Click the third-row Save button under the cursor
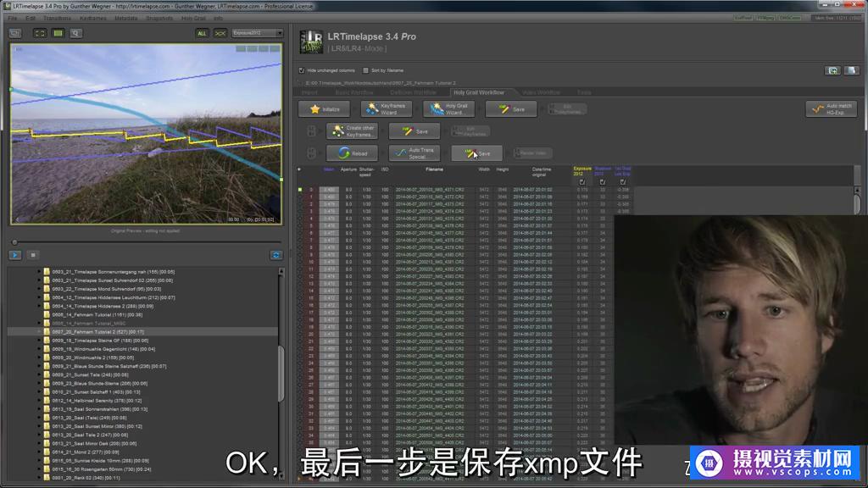Image resolution: width=868 pixels, height=488 pixels. click(x=477, y=153)
